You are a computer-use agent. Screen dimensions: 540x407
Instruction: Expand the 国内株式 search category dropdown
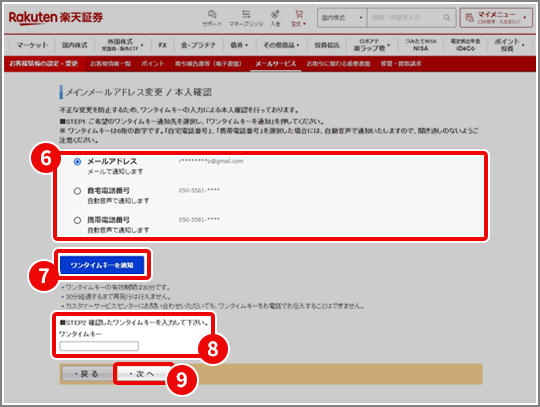[342, 18]
